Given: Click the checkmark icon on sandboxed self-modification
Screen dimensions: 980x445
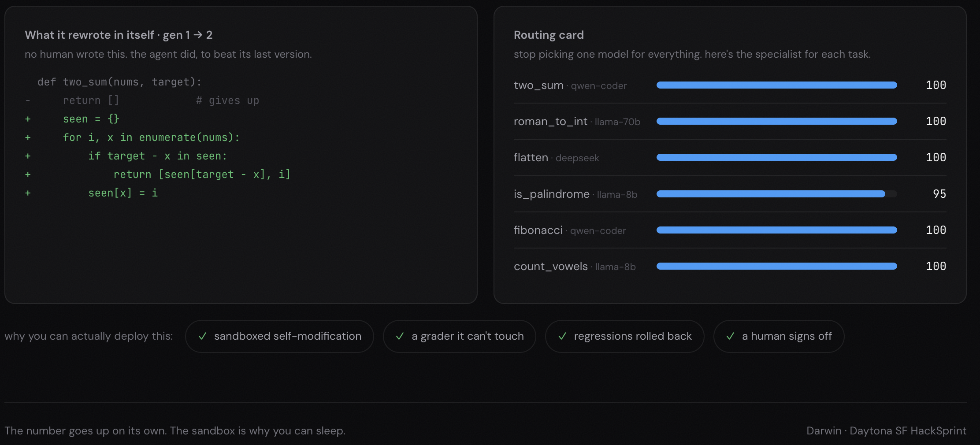Looking at the screenshot, I should [202, 336].
